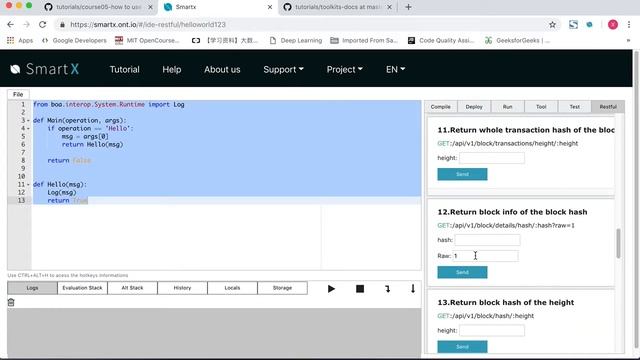Click the run/play debug icon
640x360 pixels.
(331, 289)
